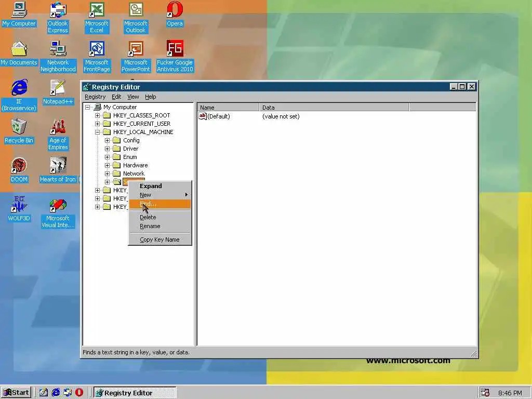The image size is (532, 399).
Task: Open the Help menu
Action: click(151, 97)
